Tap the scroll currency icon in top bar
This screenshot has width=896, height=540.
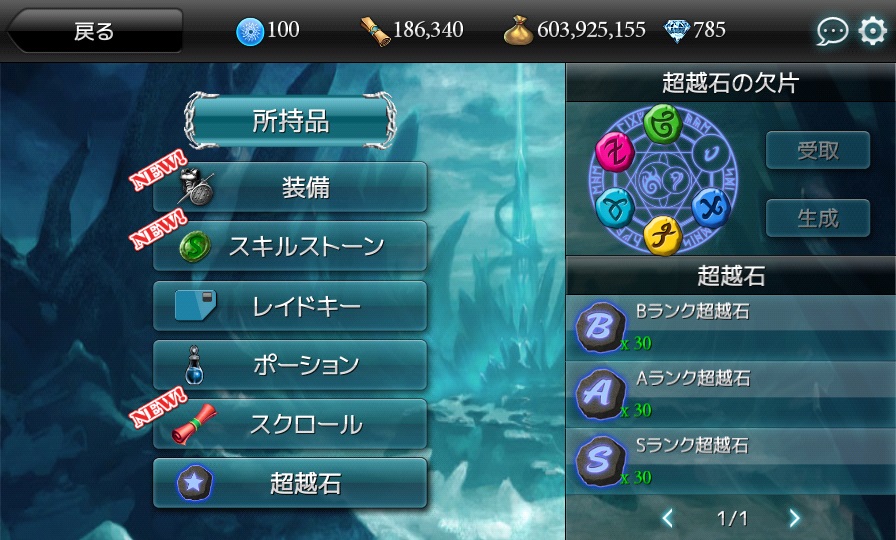[375, 30]
